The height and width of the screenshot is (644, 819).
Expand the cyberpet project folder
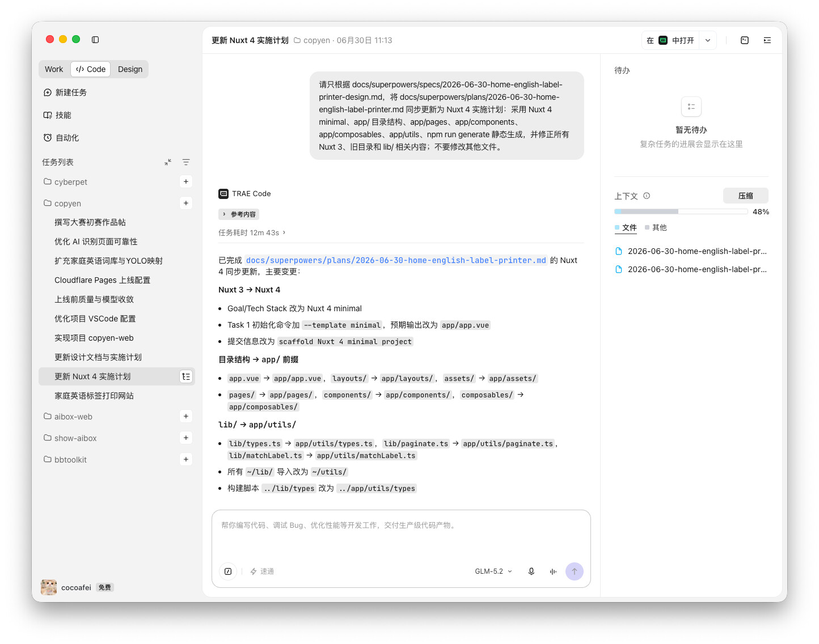coord(48,181)
